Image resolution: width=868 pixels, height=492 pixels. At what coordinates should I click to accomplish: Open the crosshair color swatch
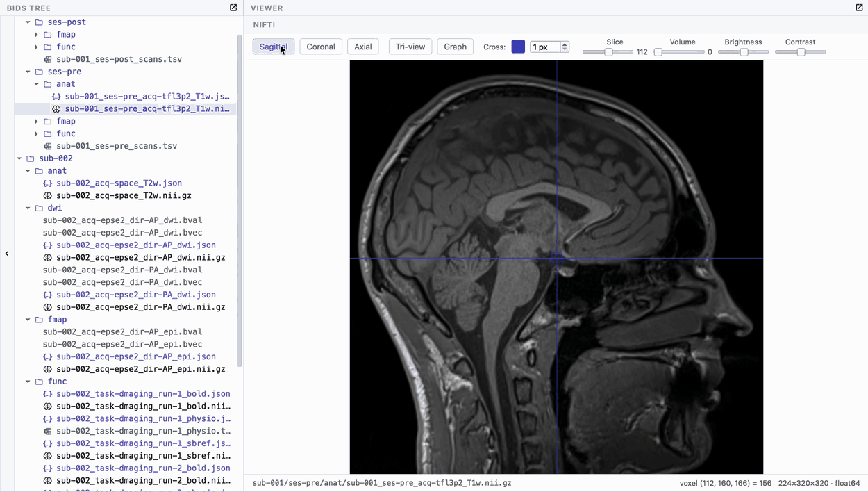518,47
